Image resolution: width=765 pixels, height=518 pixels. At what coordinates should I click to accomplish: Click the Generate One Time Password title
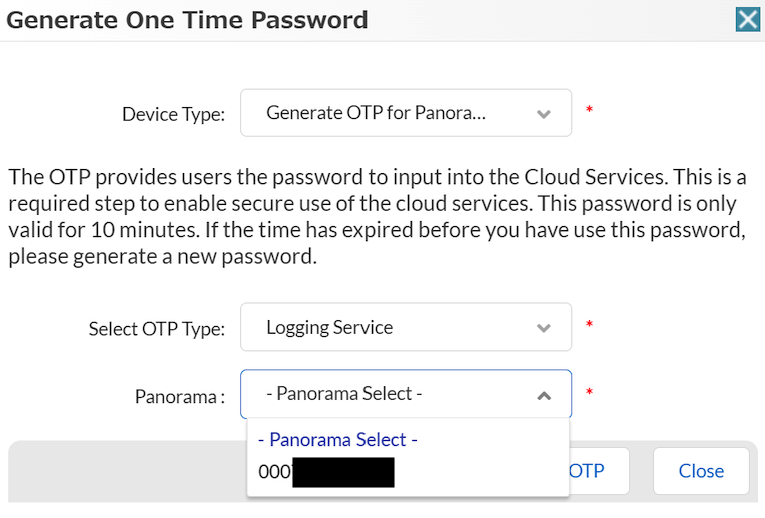[x=188, y=19]
